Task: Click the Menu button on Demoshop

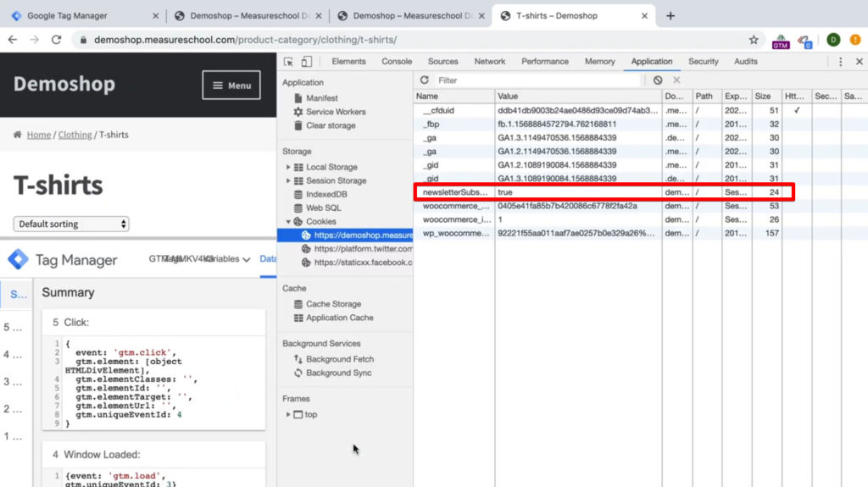Action: click(x=231, y=86)
